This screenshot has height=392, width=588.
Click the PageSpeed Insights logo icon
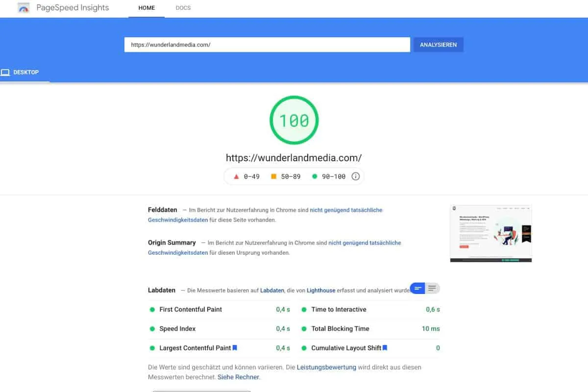[23, 8]
